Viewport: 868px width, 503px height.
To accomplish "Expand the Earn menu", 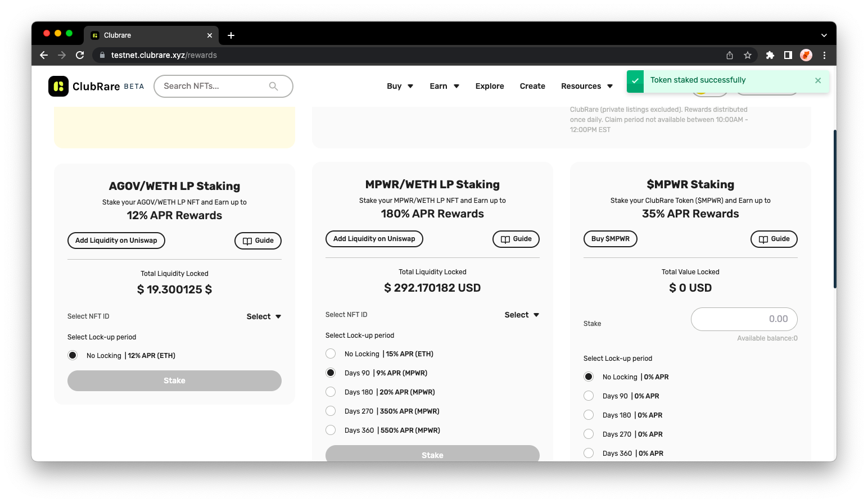I will coord(445,86).
